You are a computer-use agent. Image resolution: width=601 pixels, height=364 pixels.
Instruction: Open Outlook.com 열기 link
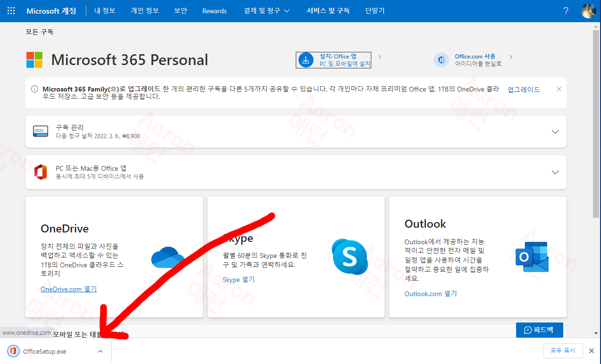pyautogui.click(x=431, y=294)
